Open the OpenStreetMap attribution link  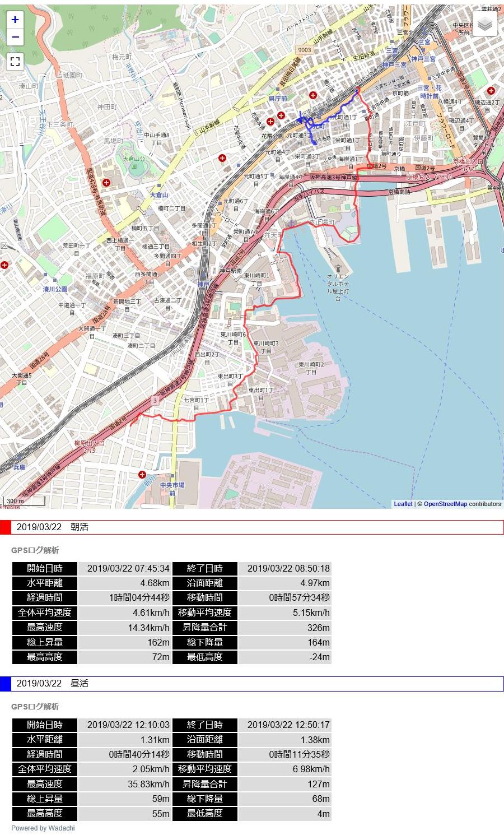445,504
